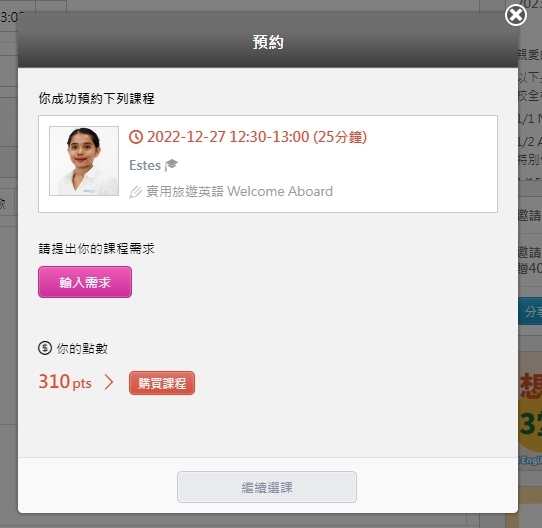Click the booking time 2022-12-27 12:30-13:00
The height and width of the screenshot is (528, 542).
[228, 137]
